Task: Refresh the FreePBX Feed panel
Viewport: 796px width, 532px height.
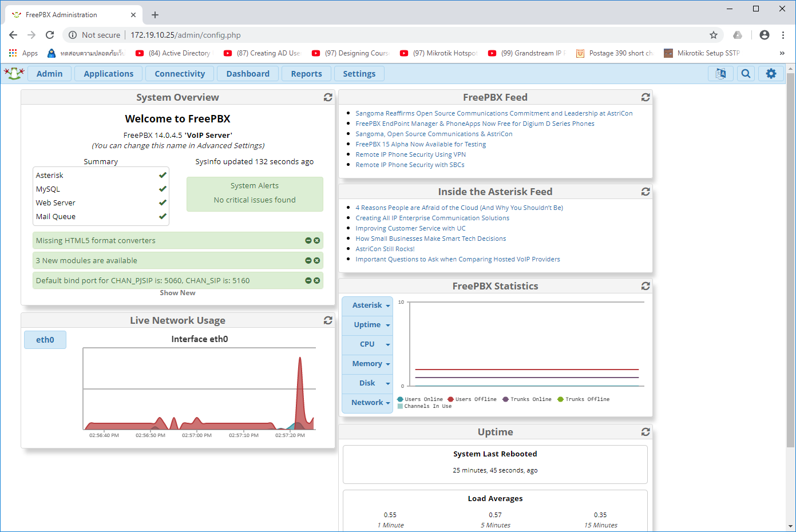Action: coord(645,97)
